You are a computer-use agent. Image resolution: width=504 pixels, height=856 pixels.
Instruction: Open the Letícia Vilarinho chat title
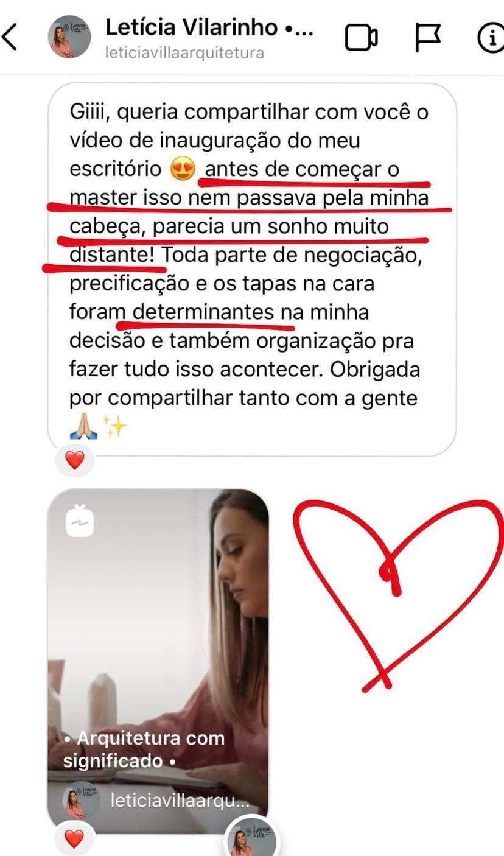pyautogui.click(x=209, y=27)
